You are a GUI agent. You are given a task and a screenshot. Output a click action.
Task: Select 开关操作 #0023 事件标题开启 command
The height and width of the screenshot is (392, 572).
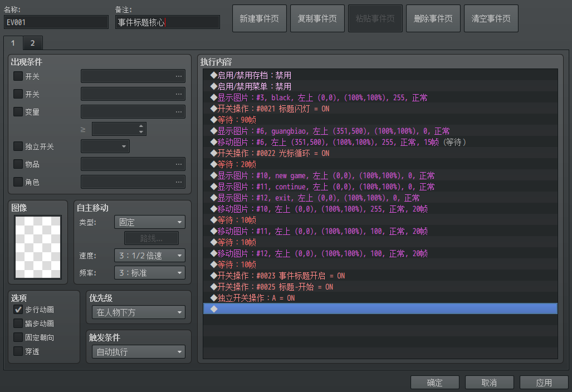tap(380, 276)
